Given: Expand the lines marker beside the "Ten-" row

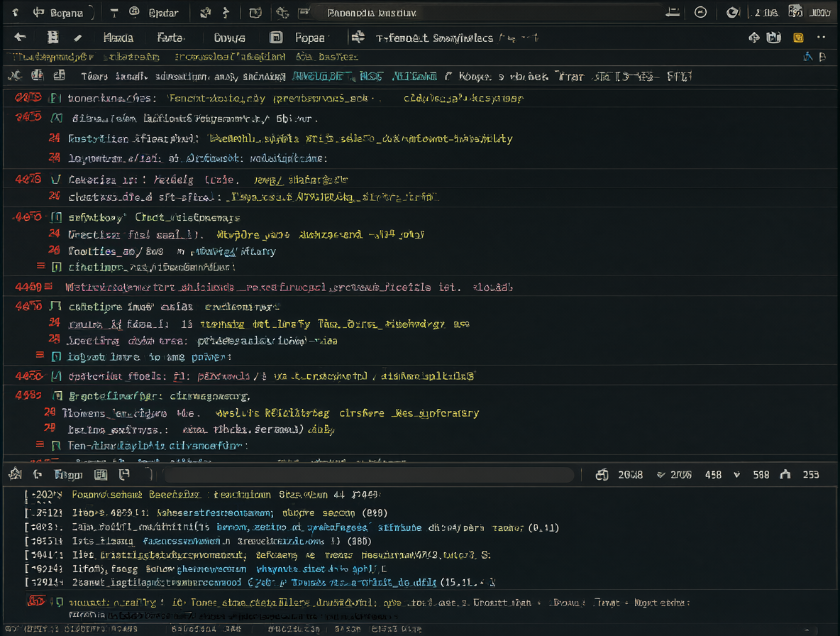Looking at the screenshot, I should (40, 444).
